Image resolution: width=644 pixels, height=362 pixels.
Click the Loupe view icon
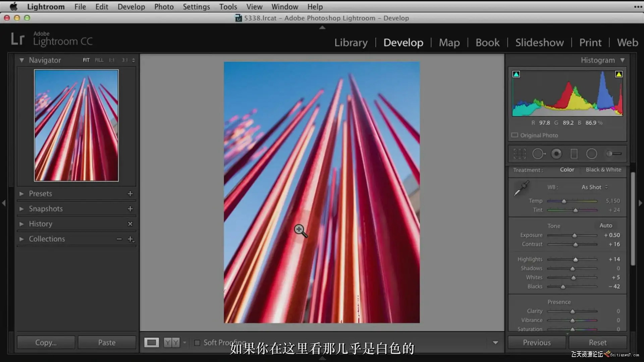(151, 343)
